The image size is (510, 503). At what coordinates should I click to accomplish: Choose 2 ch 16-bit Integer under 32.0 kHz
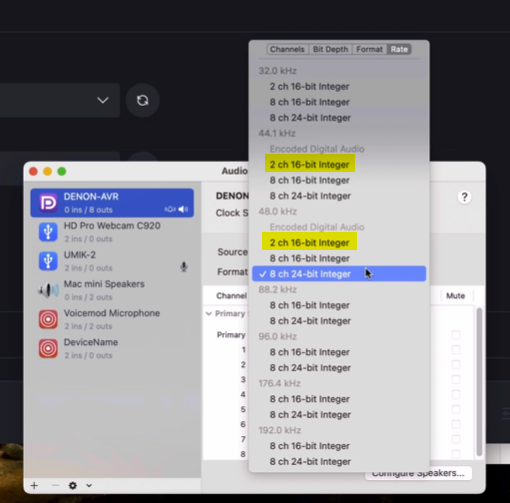coord(339,86)
